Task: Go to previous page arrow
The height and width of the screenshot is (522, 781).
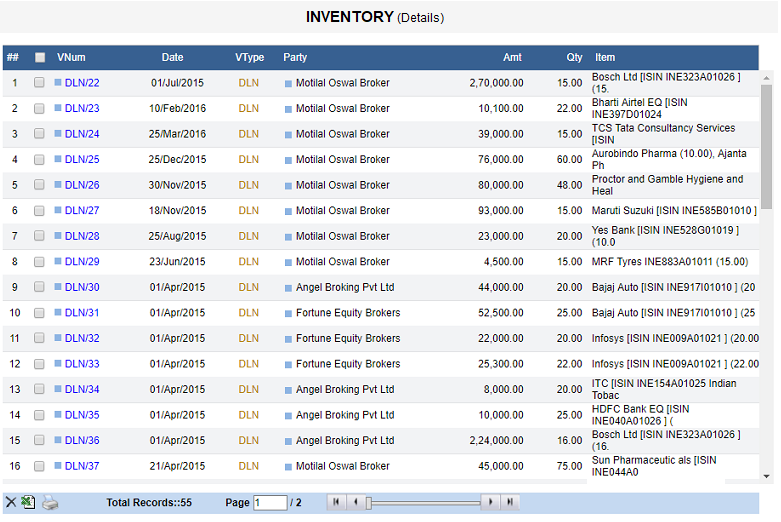Action: pyautogui.click(x=355, y=502)
